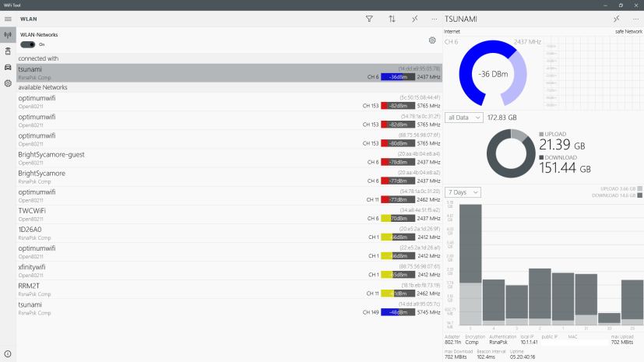644x362 pixels.
Task: Select optimumwifi on CH 11 2462 MHz
Action: tap(229, 195)
